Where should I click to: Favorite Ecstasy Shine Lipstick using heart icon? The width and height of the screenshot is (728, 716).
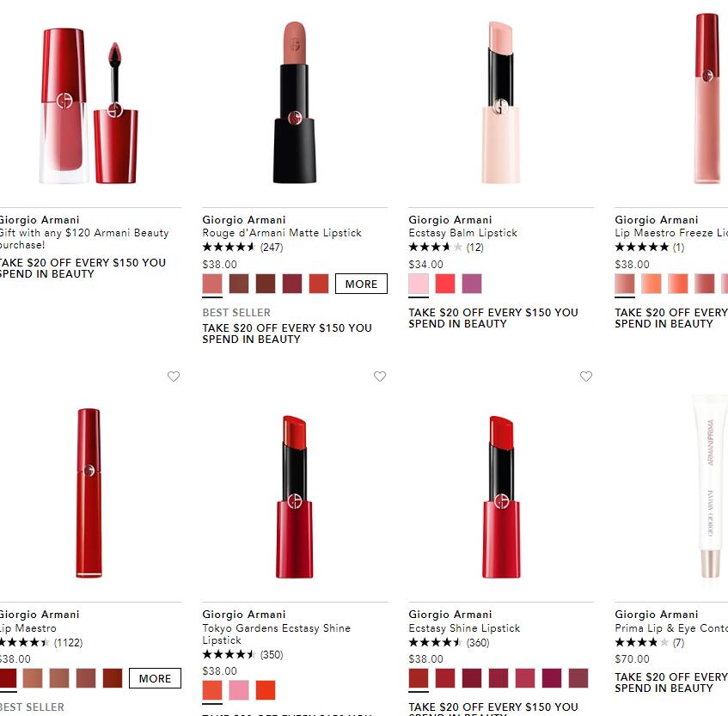click(x=586, y=376)
